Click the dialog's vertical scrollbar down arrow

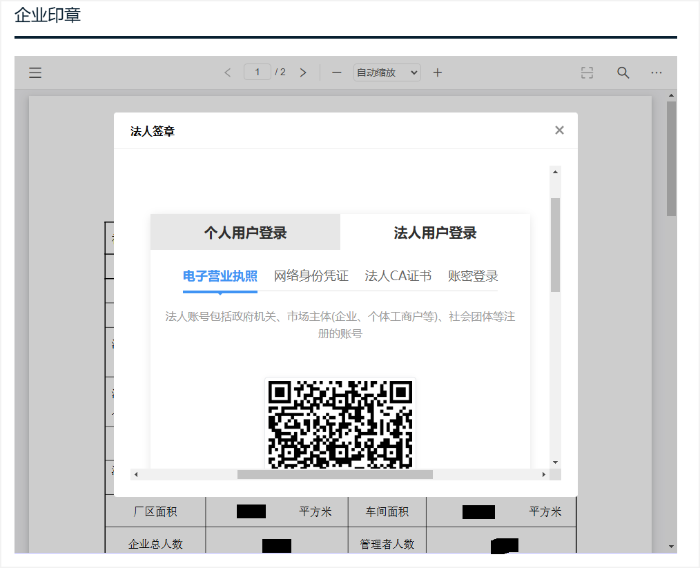(x=555, y=463)
